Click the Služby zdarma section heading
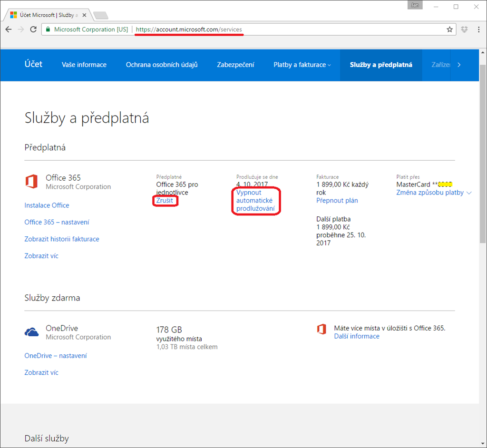 [52, 298]
